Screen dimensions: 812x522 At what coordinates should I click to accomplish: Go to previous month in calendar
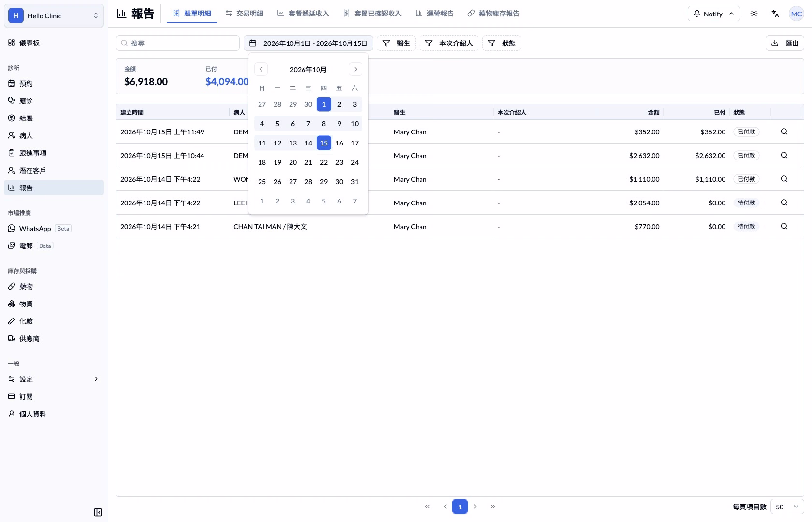tap(261, 69)
